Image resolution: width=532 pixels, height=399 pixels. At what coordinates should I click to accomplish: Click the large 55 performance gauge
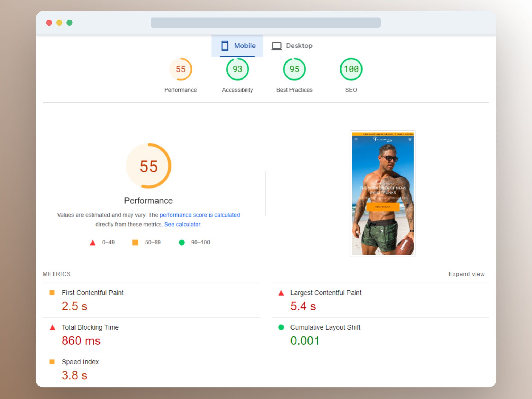(149, 166)
